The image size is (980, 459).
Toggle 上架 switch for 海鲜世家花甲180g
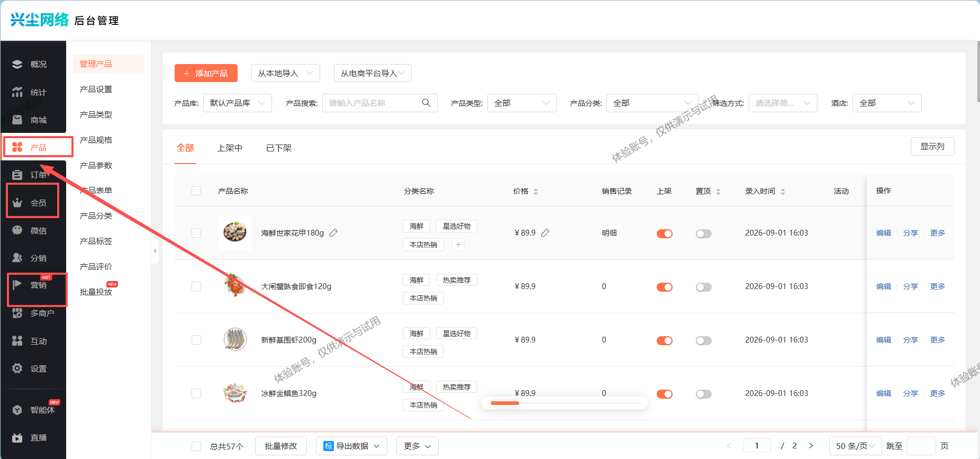point(665,233)
